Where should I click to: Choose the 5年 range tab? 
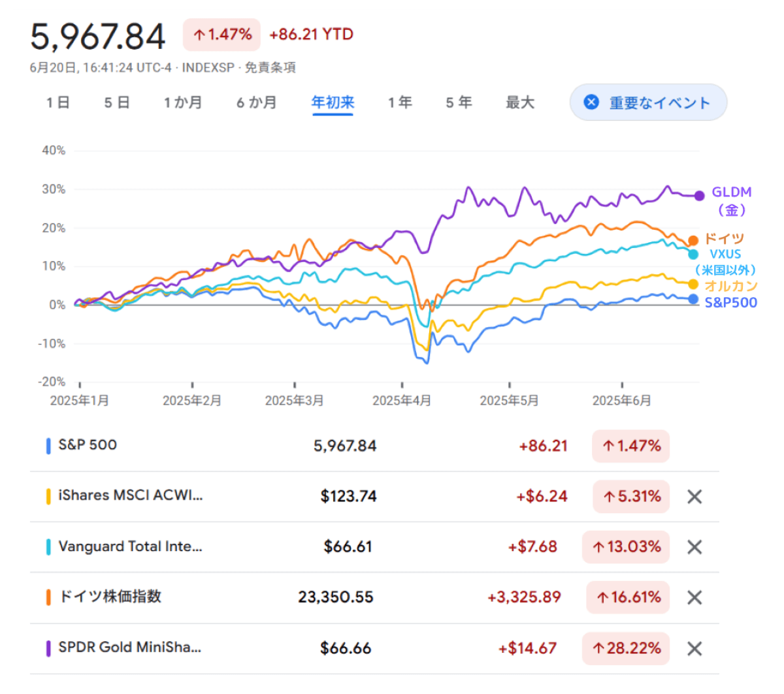[x=459, y=103]
